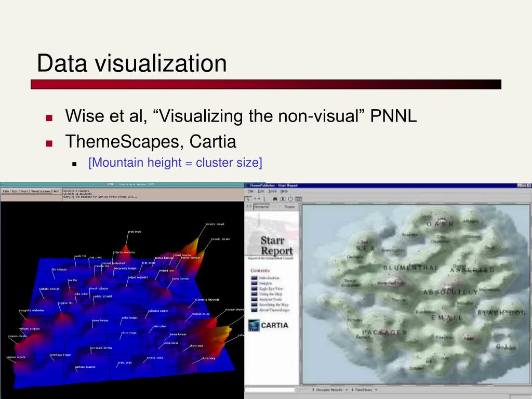Open Edit menu in ThemePublisher window
This screenshot has width=532, height=399.
coord(261,191)
